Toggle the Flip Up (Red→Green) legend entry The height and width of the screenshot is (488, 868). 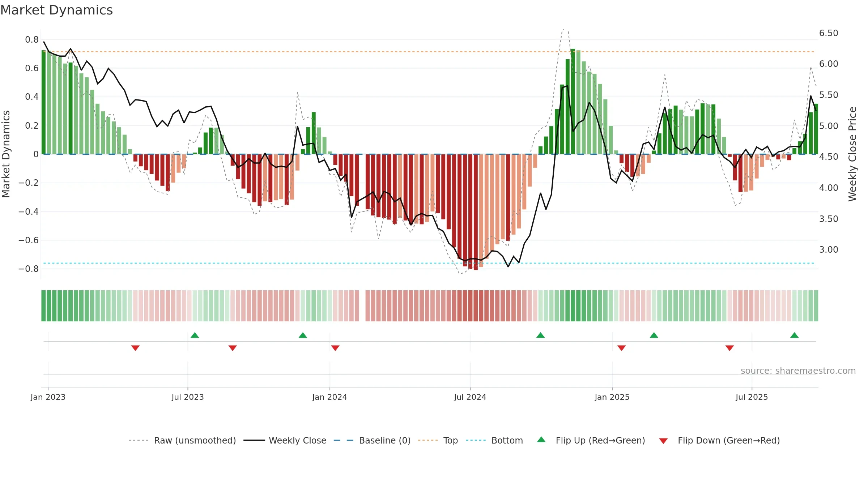pyautogui.click(x=591, y=440)
